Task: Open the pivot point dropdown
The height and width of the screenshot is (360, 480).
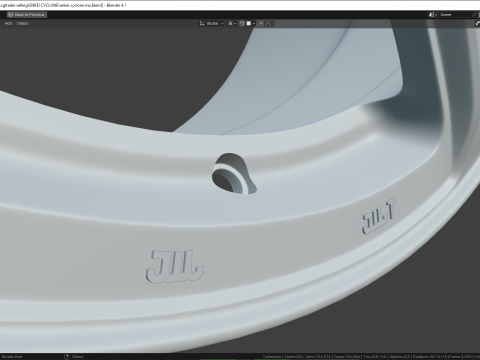Action: (232, 23)
